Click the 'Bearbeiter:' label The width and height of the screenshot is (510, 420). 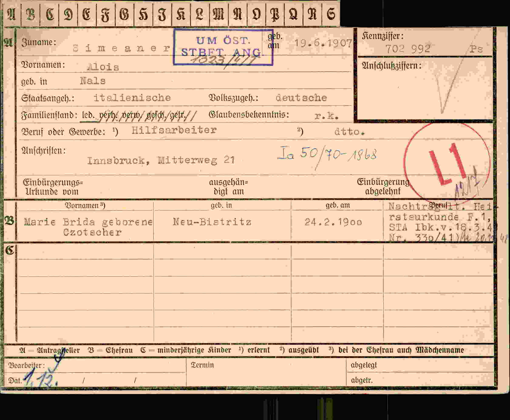[x=26, y=365]
